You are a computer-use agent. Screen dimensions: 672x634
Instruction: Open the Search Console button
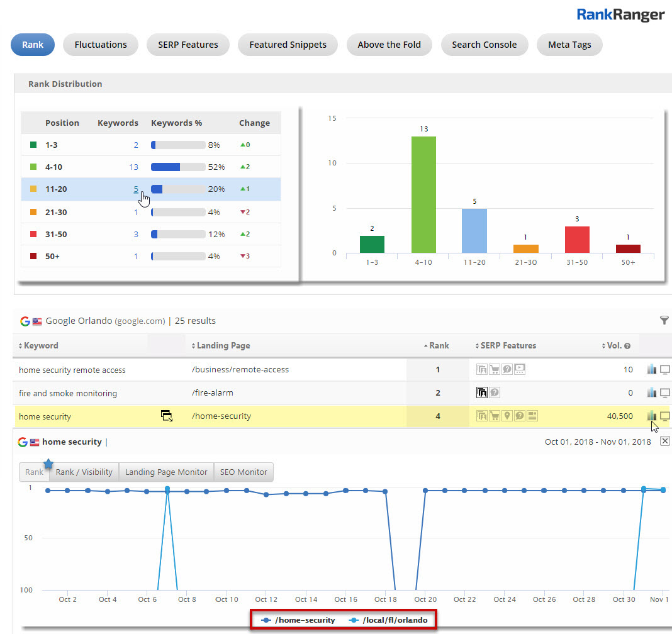[484, 45]
